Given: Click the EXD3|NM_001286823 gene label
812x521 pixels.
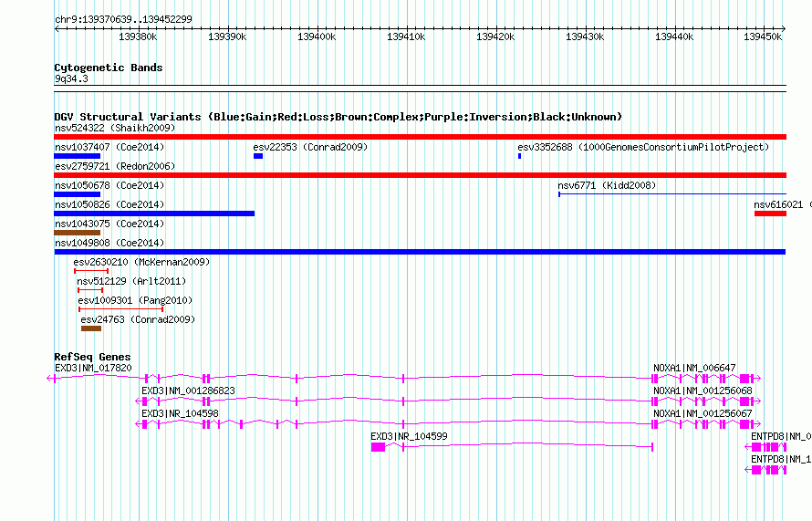Looking at the screenshot, I should pyautogui.click(x=189, y=391).
